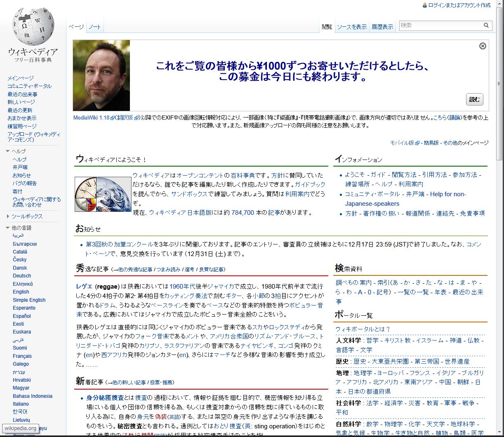504x437 pixels.
Task: Switch to the ページ tab
Action: click(x=76, y=27)
